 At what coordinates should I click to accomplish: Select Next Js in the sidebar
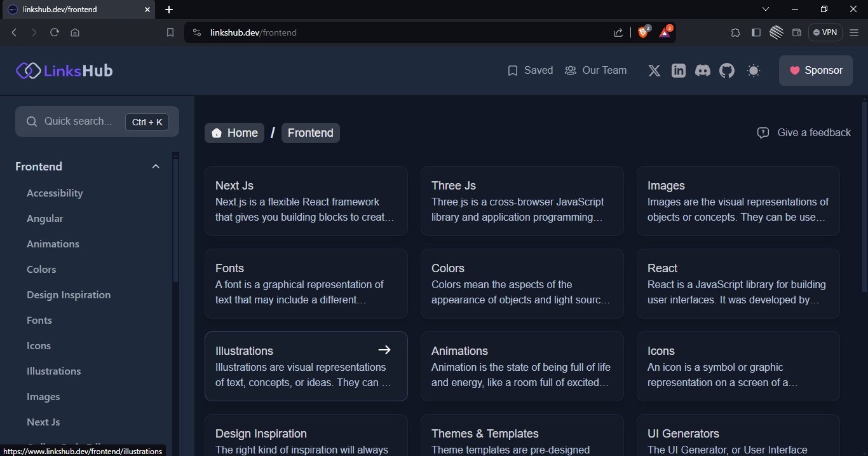(43, 422)
